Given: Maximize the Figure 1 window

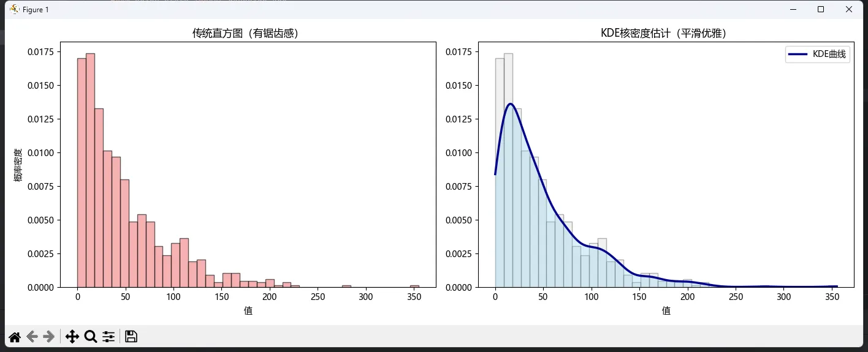Looking at the screenshot, I should (x=821, y=9).
